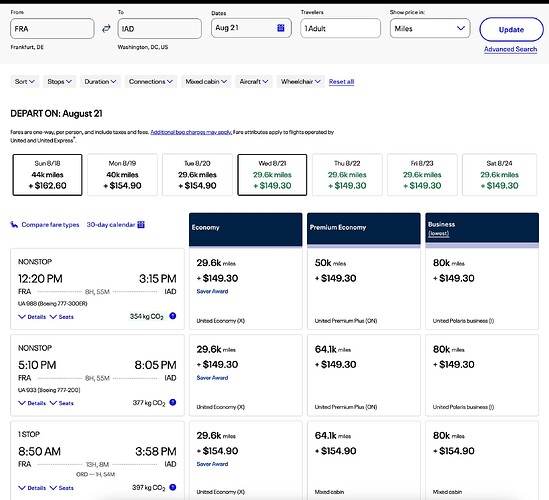
Task: Click the From airport field FRA
Action: click(52, 29)
